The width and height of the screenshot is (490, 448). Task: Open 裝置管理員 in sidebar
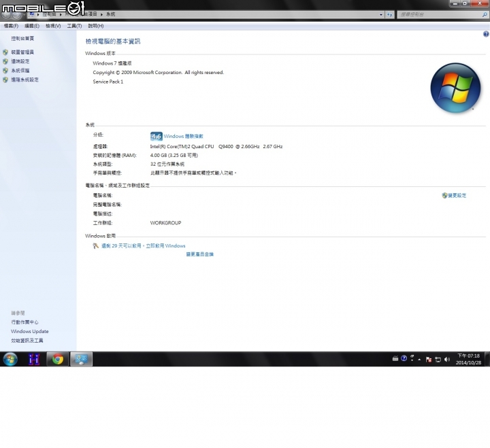click(x=22, y=52)
